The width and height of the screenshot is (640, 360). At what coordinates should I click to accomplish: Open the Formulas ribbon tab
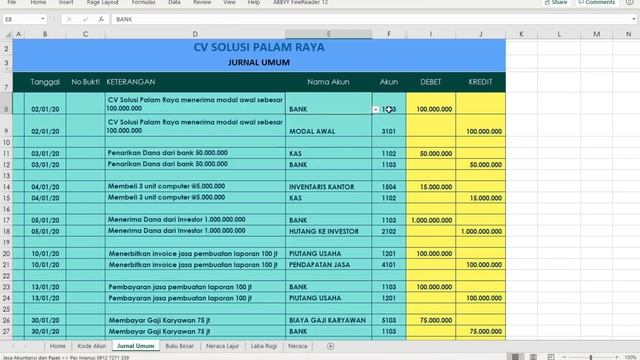143,2
